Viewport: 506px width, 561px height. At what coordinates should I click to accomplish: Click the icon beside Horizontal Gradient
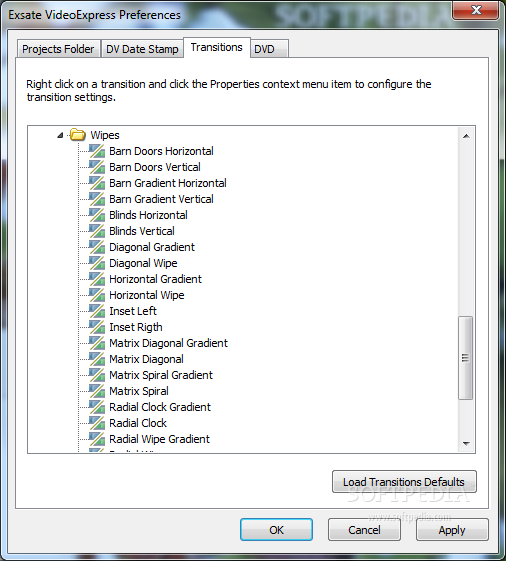tap(97, 279)
